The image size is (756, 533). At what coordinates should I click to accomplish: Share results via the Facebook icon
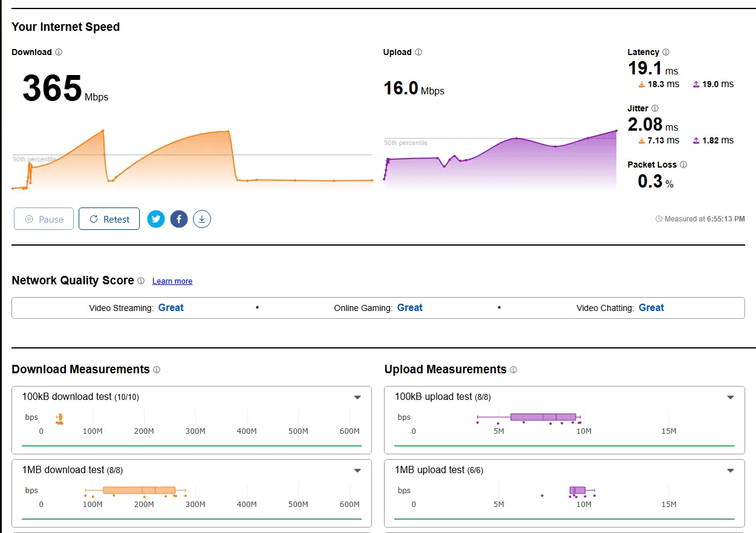point(179,219)
